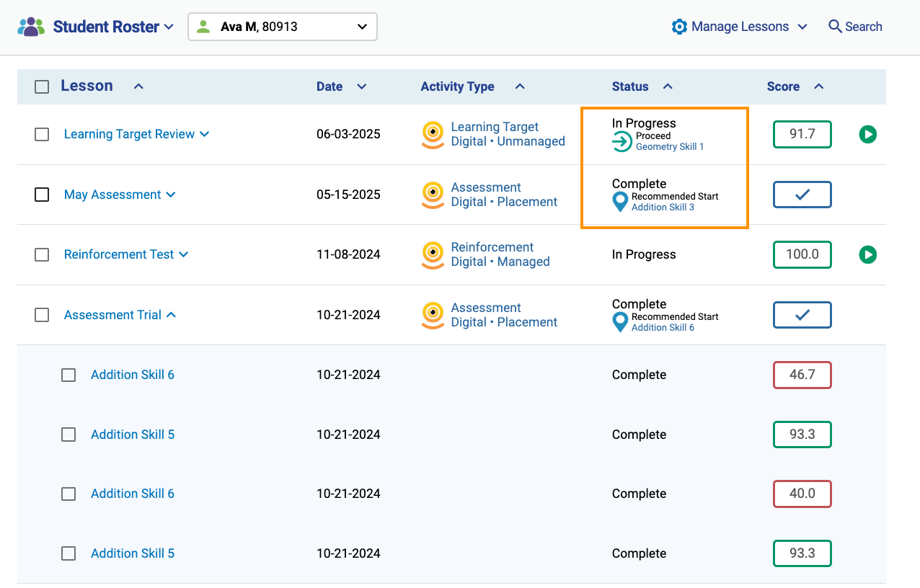Check the Learning Target Review row checkbox
Image resolution: width=920 pixels, height=588 pixels.
click(x=42, y=134)
